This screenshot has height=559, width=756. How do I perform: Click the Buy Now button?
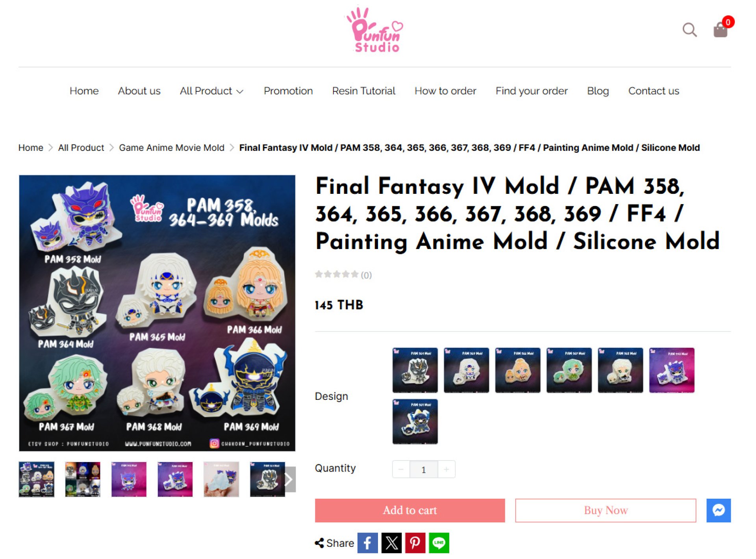coord(606,511)
